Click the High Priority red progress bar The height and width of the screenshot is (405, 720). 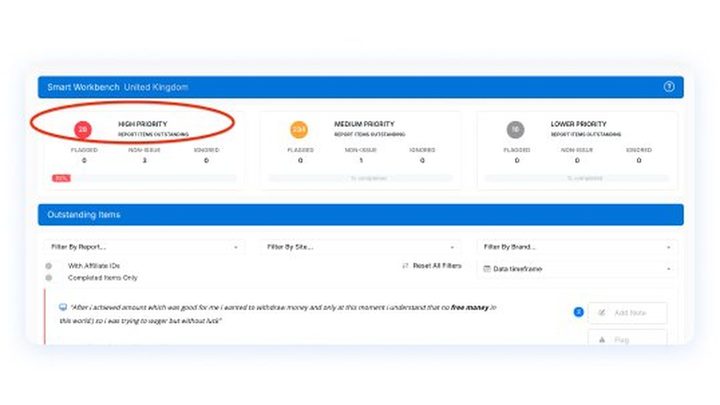(x=61, y=178)
